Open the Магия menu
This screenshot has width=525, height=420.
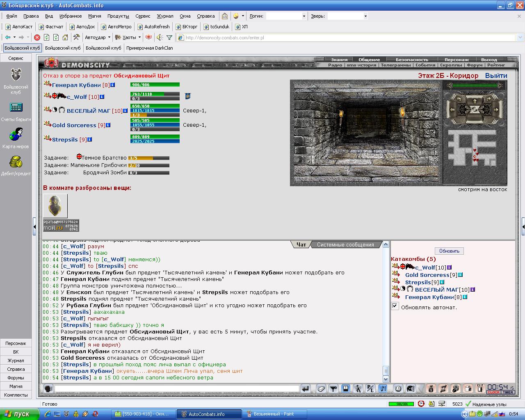pos(94,16)
